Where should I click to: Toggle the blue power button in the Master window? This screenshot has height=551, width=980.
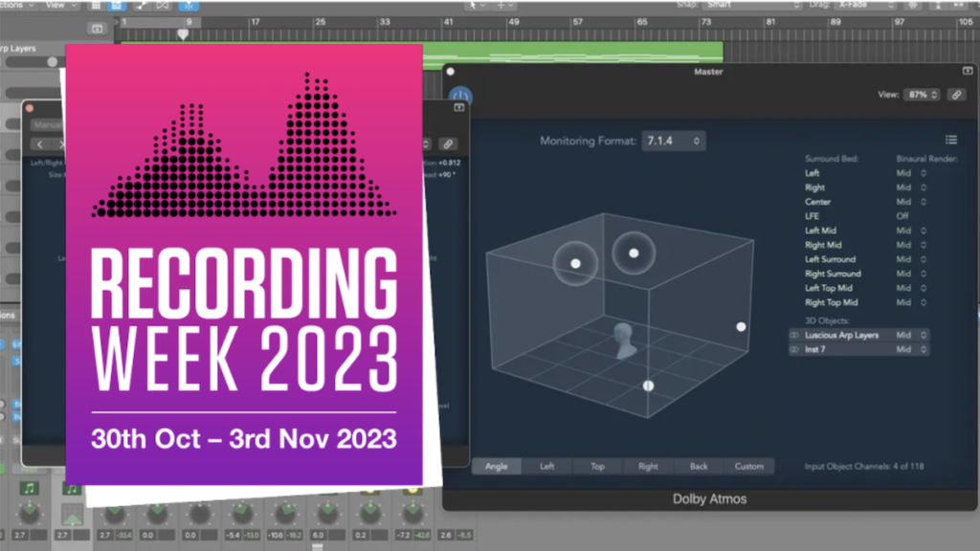coord(460,97)
